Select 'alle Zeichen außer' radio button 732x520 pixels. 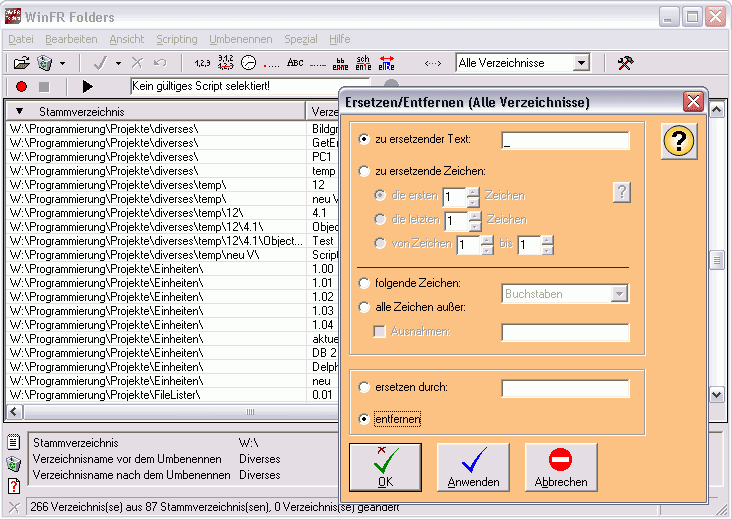pyautogui.click(x=364, y=307)
